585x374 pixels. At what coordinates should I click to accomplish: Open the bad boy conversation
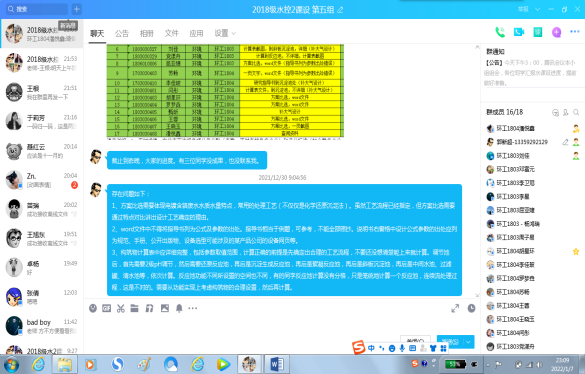(41, 326)
